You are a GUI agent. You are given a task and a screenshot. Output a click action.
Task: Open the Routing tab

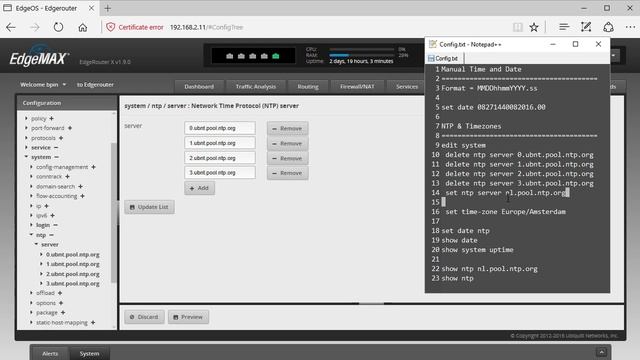click(308, 87)
